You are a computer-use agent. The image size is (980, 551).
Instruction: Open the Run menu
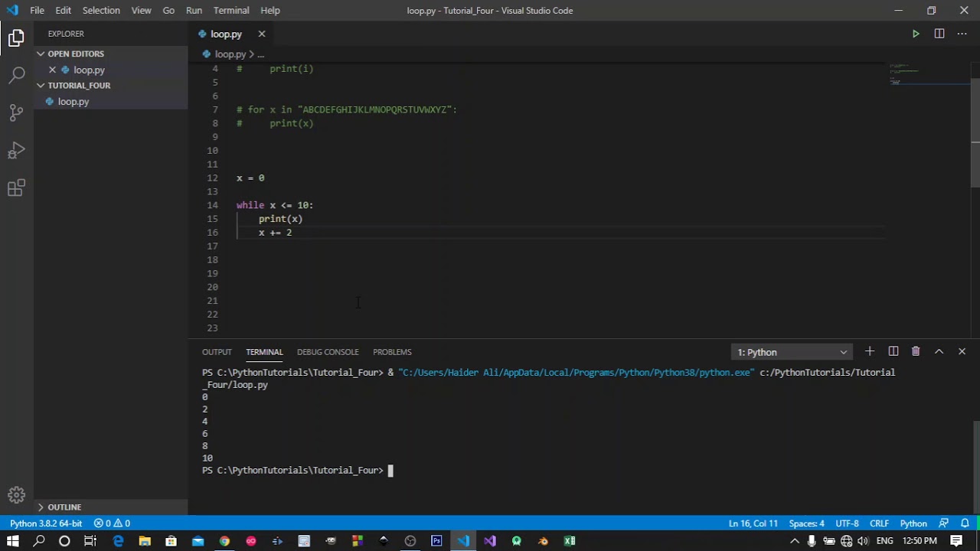point(194,10)
